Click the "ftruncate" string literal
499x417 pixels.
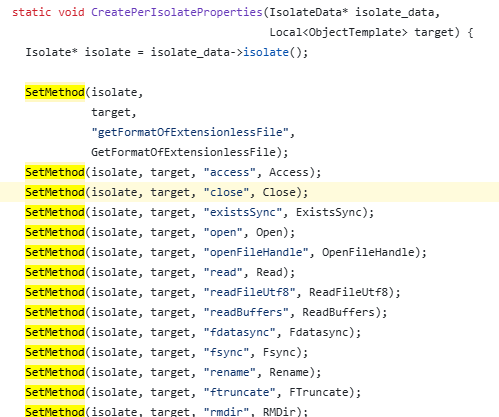pyautogui.click(x=239, y=392)
